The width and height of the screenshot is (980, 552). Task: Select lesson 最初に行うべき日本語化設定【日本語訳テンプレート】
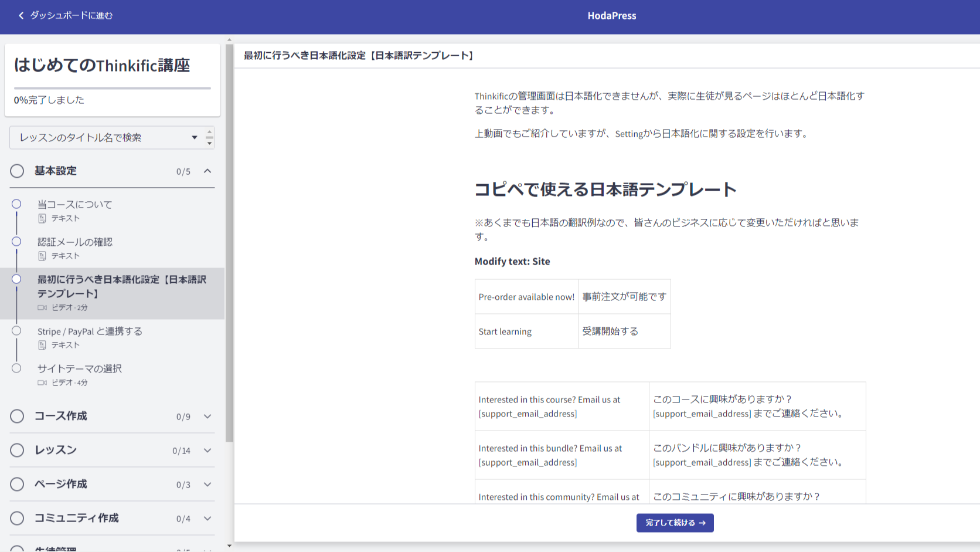point(113,294)
